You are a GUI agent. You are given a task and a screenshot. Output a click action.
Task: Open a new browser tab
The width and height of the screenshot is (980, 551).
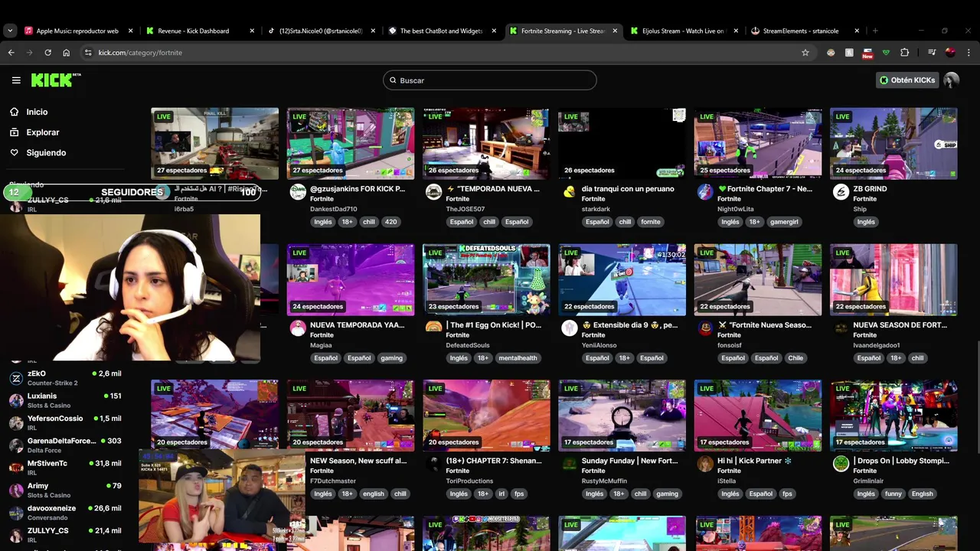pyautogui.click(x=875, y=31)
